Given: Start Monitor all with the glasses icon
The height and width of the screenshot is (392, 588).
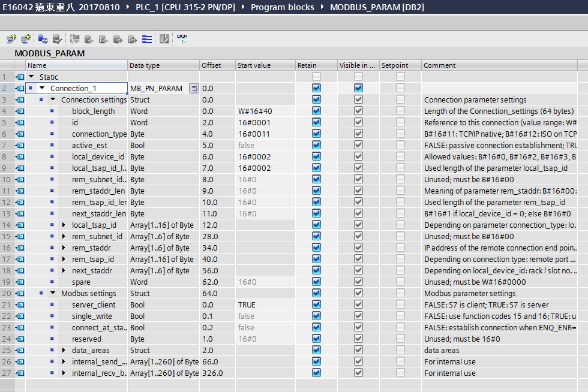Looking at the screenshot, I should pyautogui.click(x=181, y=39).
